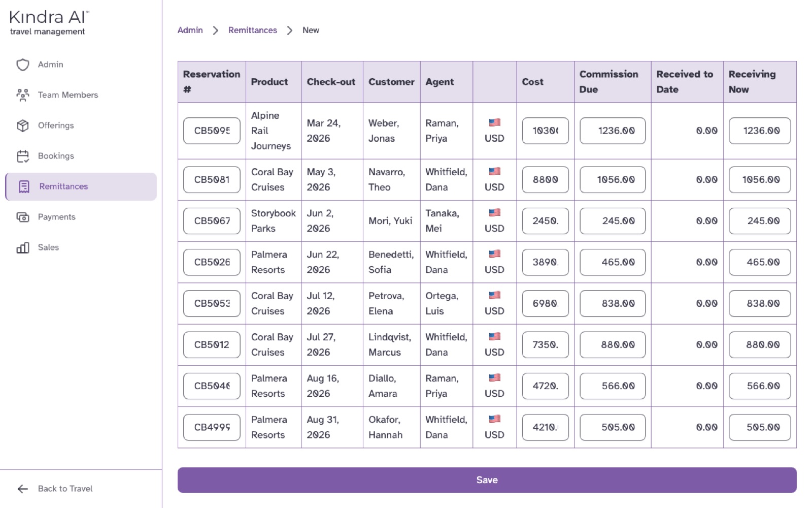The height and width of the screenshot is (508, 812).
Task: Click the Offerings box icon
Action: tap(23, 125)
